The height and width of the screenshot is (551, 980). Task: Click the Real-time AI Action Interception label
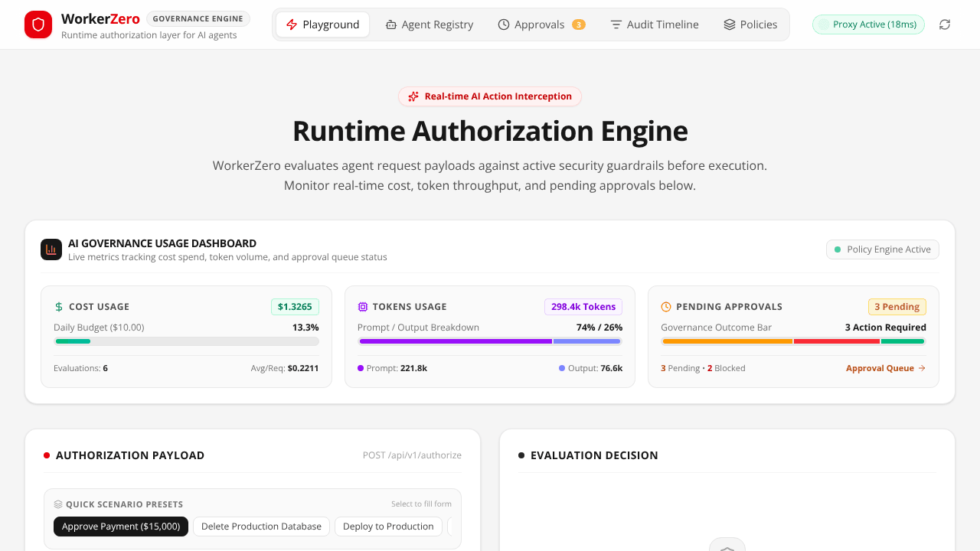tap(498, 96)
